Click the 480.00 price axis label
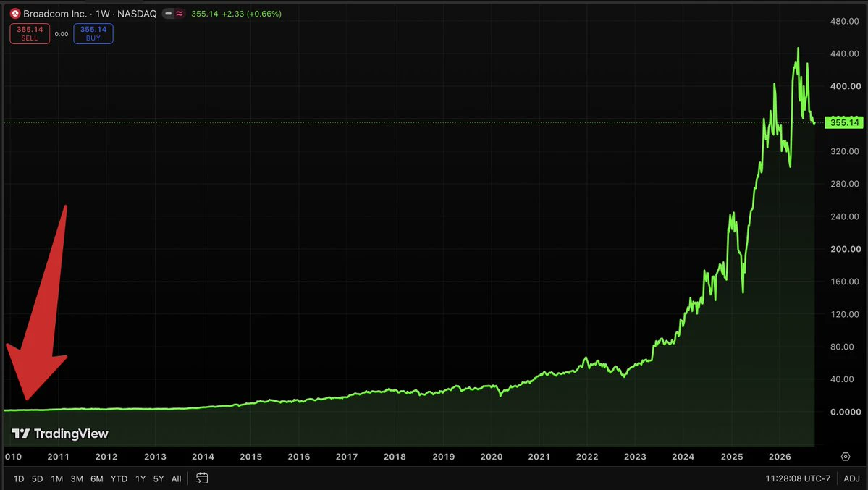 pos(846,21)
